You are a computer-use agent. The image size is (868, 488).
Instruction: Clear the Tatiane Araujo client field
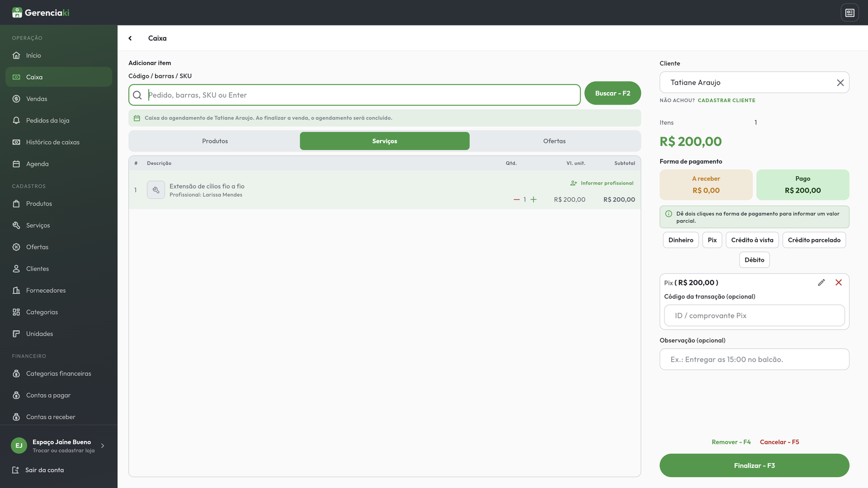coord(840,82)
